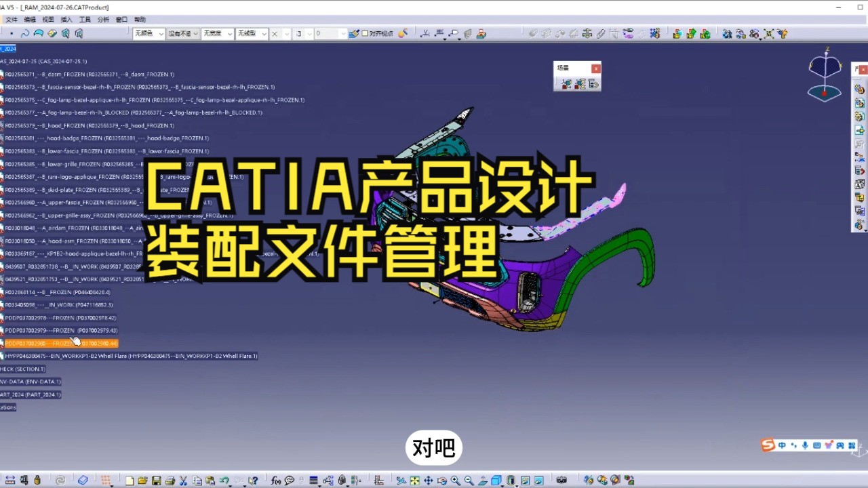Click the Normal View icon
Viewport: 868px width, 488px height.
(x=482, y=481)
